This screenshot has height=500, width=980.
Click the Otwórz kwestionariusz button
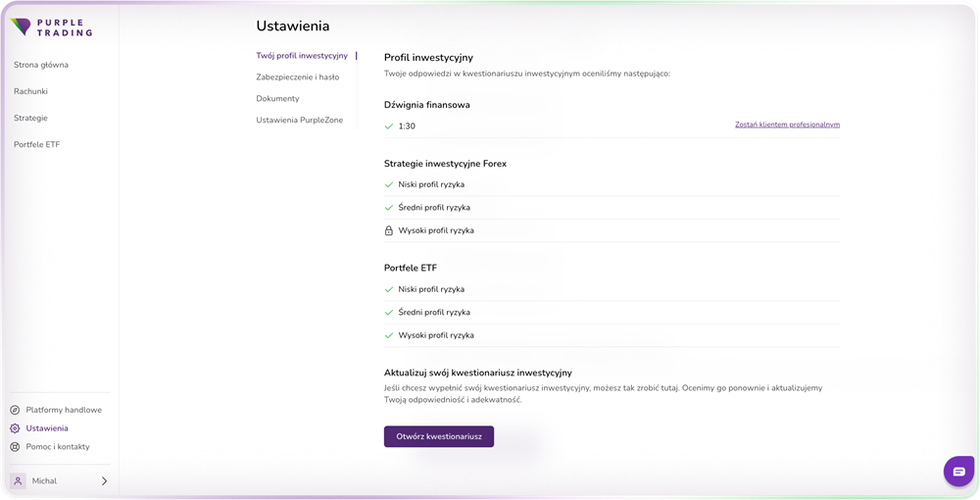[x=439, y=437]
